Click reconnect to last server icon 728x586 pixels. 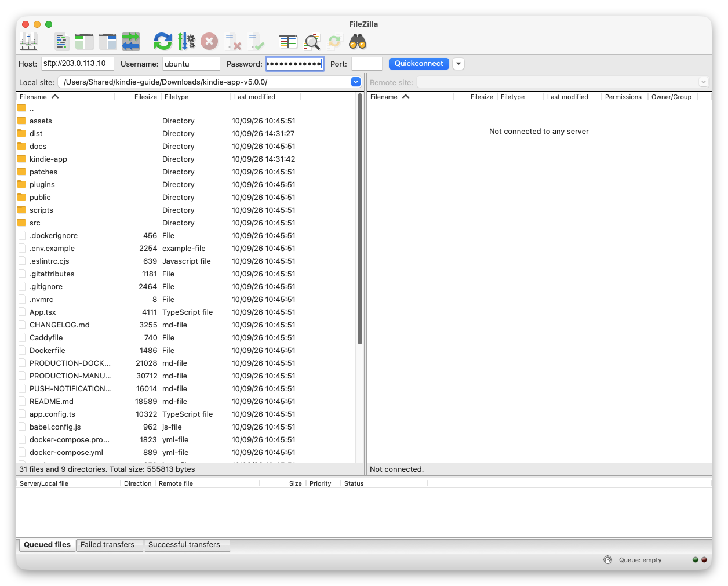[x=256, y=41]
